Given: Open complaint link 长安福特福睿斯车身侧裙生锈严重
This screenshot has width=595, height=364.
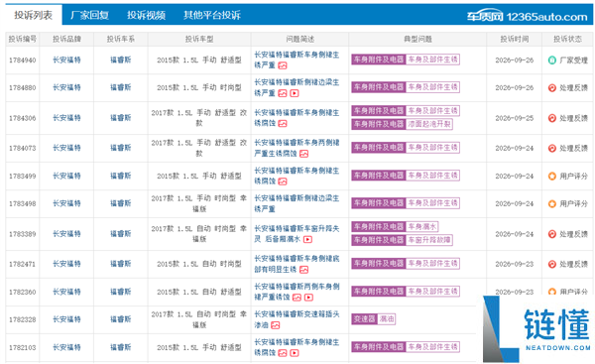Looking at the screenshot, I should pyautogui.click(x=297, y=60).
